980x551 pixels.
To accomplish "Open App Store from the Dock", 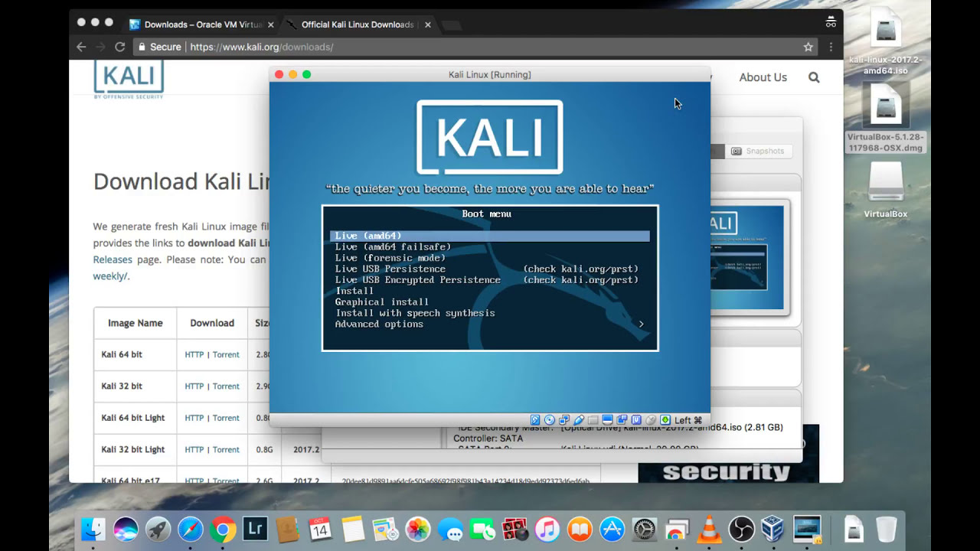I will tap(612, 529).
